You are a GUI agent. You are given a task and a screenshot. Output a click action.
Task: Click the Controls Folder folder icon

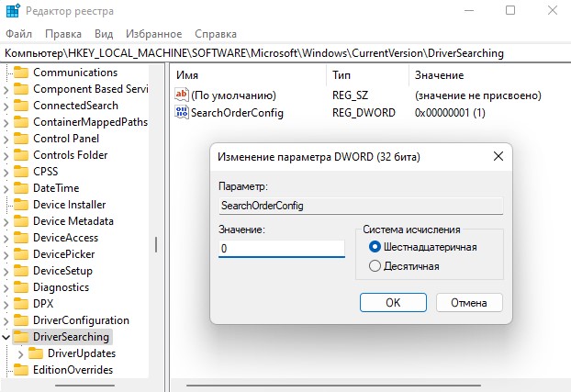(21, 155)
